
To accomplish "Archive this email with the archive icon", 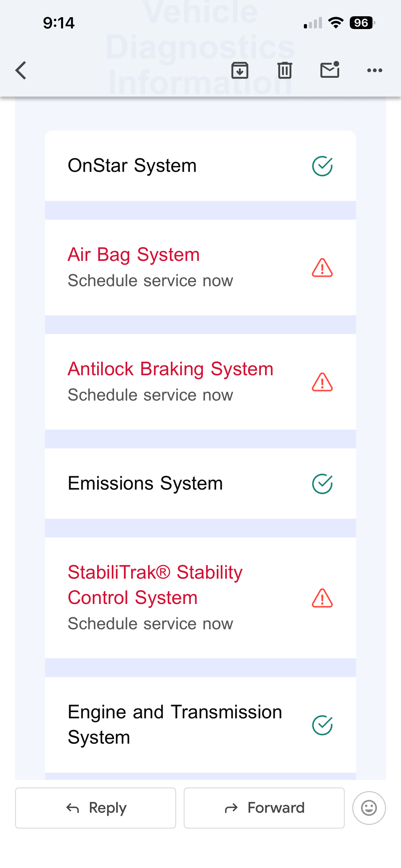I will [x=240, y=70].
